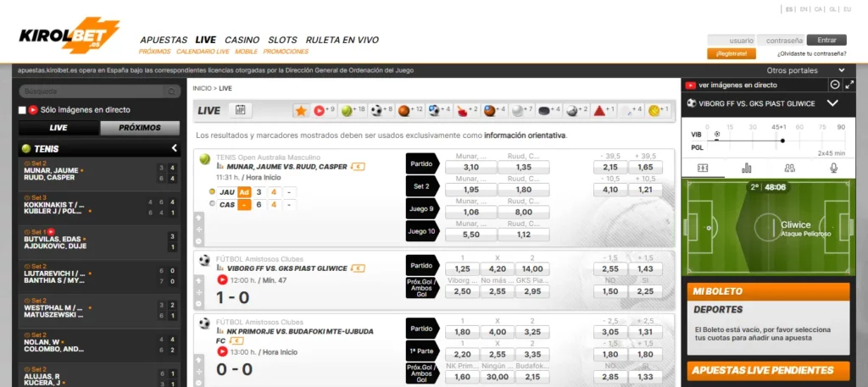
Task: Open CASINO in main navigation
Action: click(x=242, y=40)
